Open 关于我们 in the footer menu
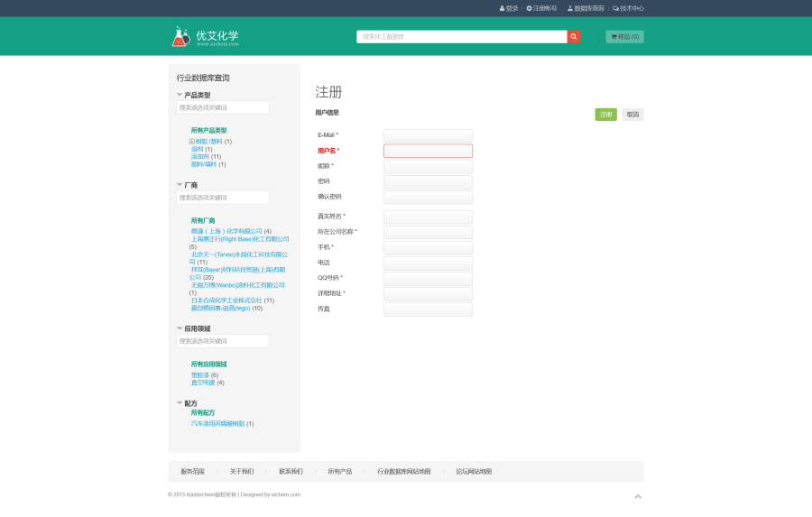 (x=241, y=472)
